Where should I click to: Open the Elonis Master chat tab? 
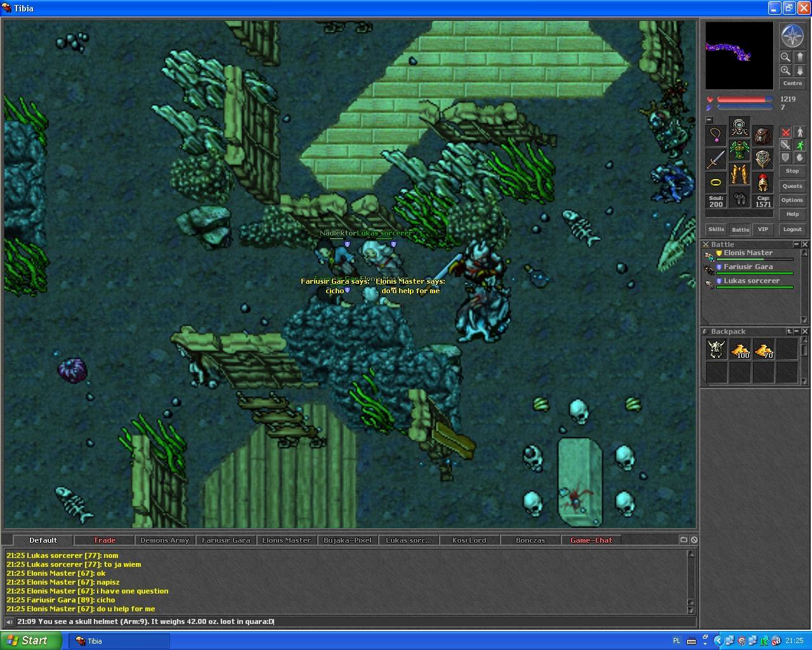tap(287, 540)
